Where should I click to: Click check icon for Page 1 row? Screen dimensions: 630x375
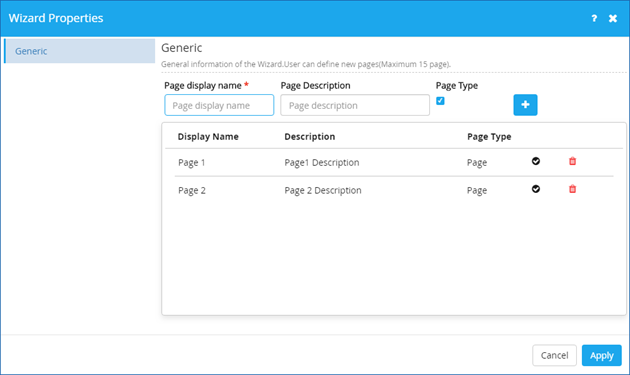point(536,161)
